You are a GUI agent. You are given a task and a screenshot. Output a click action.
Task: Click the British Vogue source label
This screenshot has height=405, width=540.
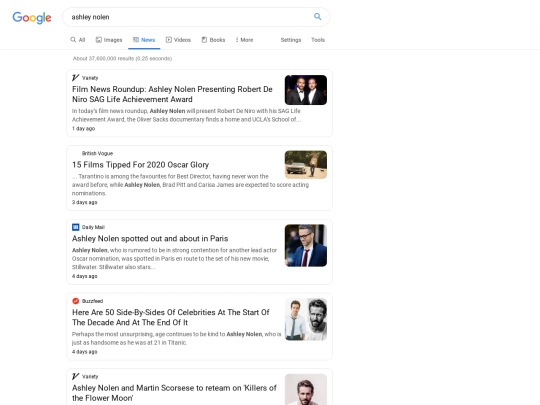[x=97, y=153]
